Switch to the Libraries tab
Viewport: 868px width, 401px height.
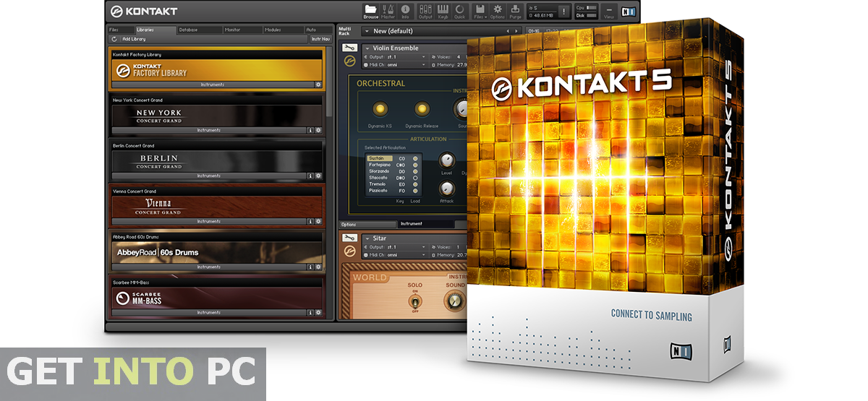[155, 30]
